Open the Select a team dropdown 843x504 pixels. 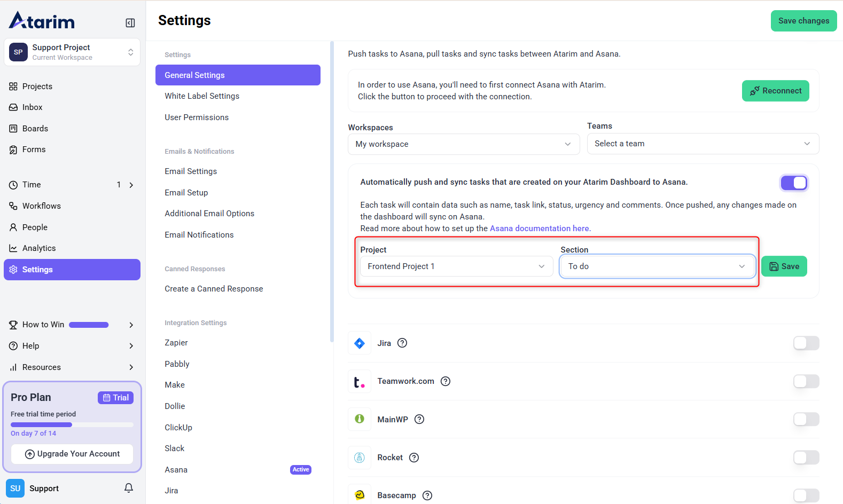click(702, 144)
